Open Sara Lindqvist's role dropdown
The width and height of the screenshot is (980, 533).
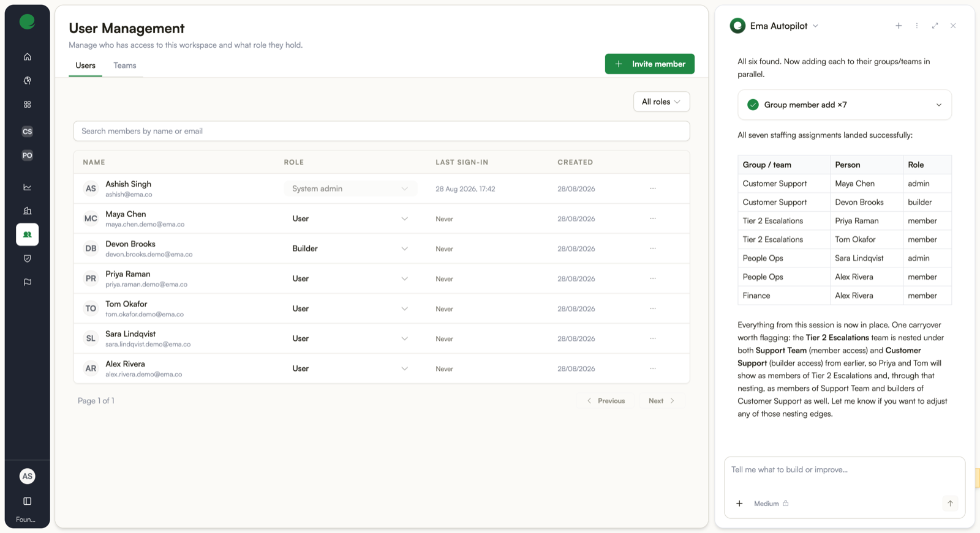(x=350, y=338)
